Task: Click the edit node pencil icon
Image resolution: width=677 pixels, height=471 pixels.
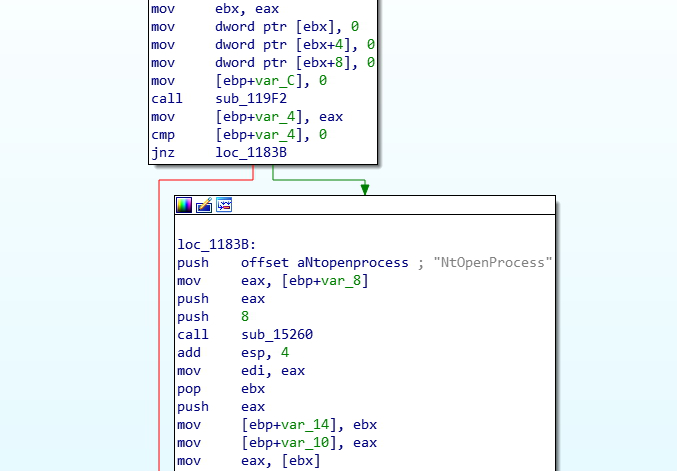Action: pos(204,204)
